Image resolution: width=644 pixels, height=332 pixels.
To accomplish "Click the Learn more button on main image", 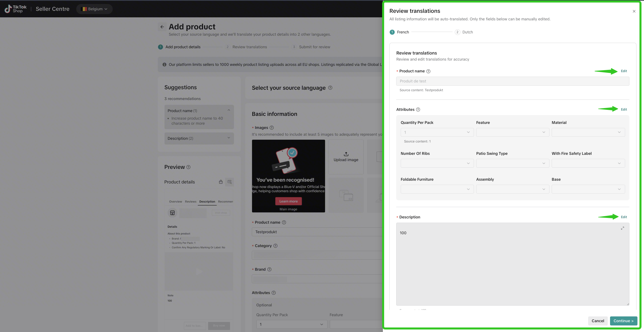I will (289, 201).
